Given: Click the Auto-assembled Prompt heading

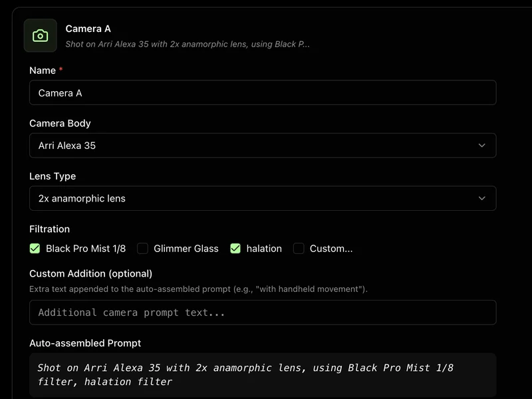Looking at the screenshot, I should (85, 343).
